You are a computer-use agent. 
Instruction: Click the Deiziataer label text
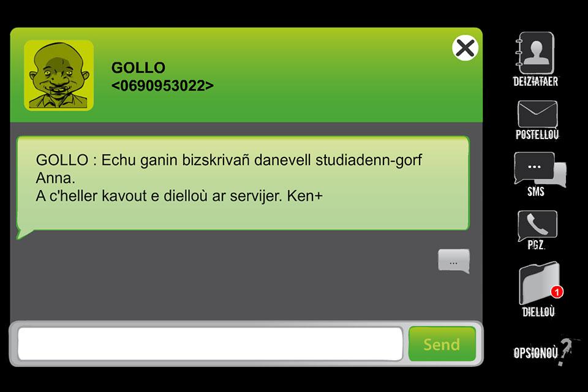point(535,82)
